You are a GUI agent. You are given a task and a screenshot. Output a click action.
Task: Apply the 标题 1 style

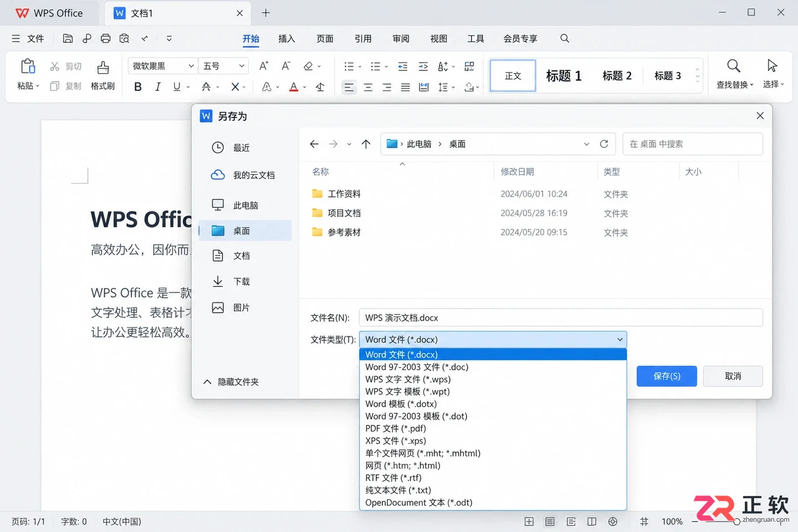point(564,75)
